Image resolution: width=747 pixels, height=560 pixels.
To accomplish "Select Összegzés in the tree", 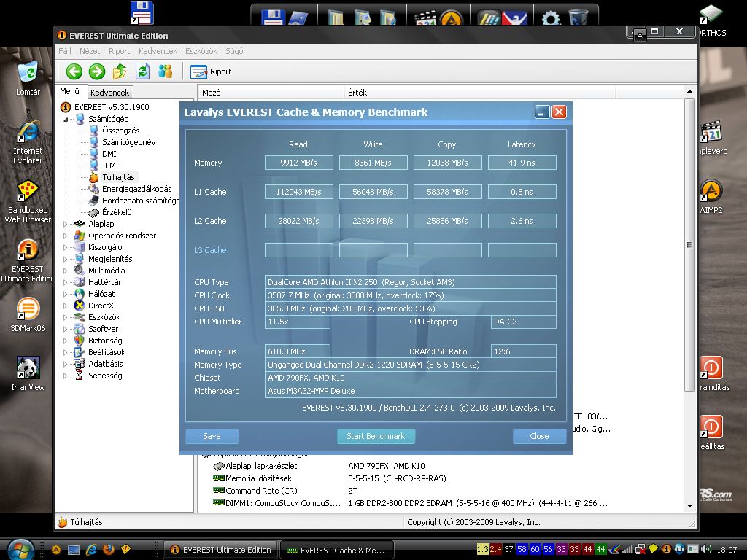I will coord(120,131).
